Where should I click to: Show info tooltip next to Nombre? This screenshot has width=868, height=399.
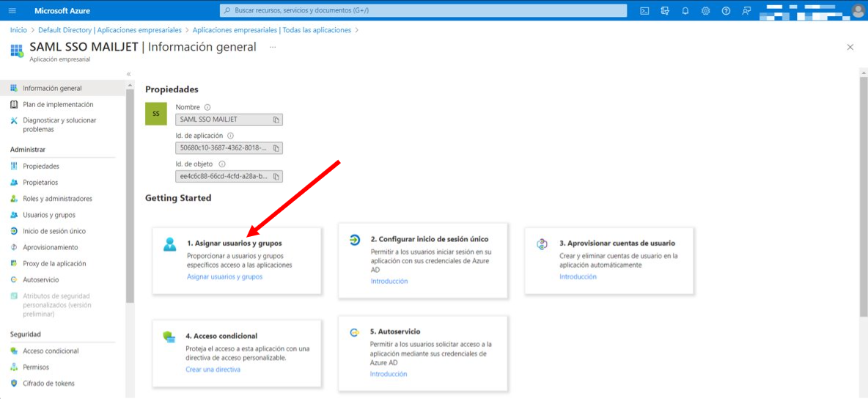pyautogui.click(x=207, y=107)
